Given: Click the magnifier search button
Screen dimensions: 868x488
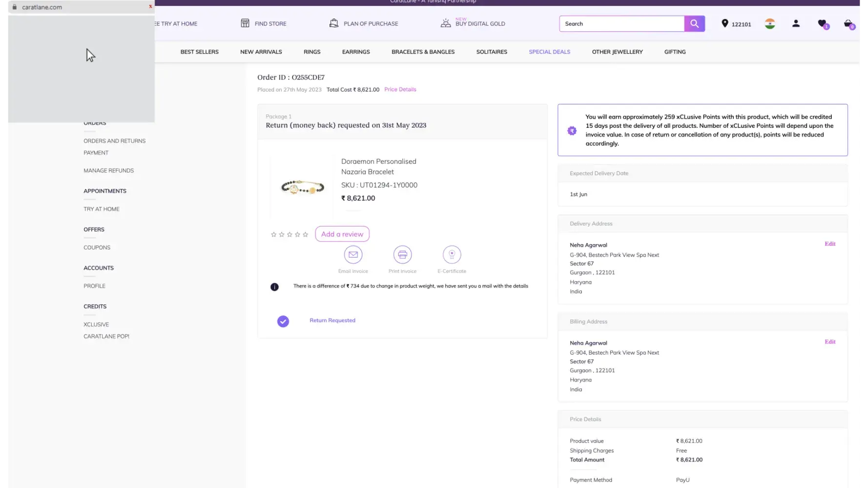Looking at the screenshot, I should (694, 23).
